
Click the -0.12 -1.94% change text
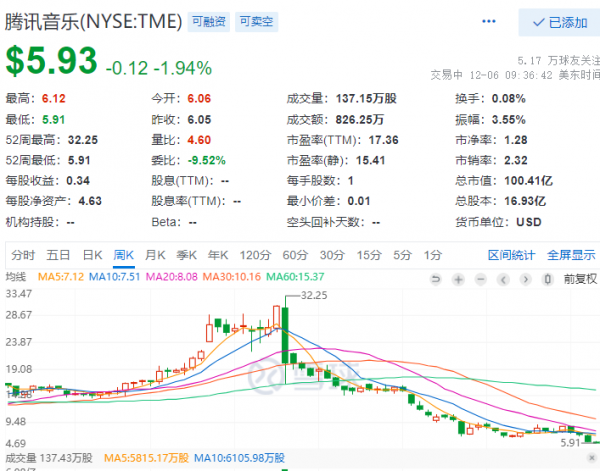tap(158, 68)
